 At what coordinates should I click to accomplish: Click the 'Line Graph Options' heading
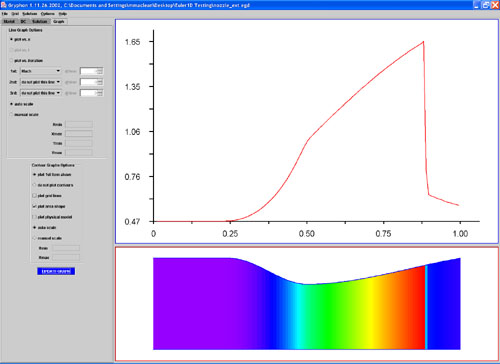point(25,30)
